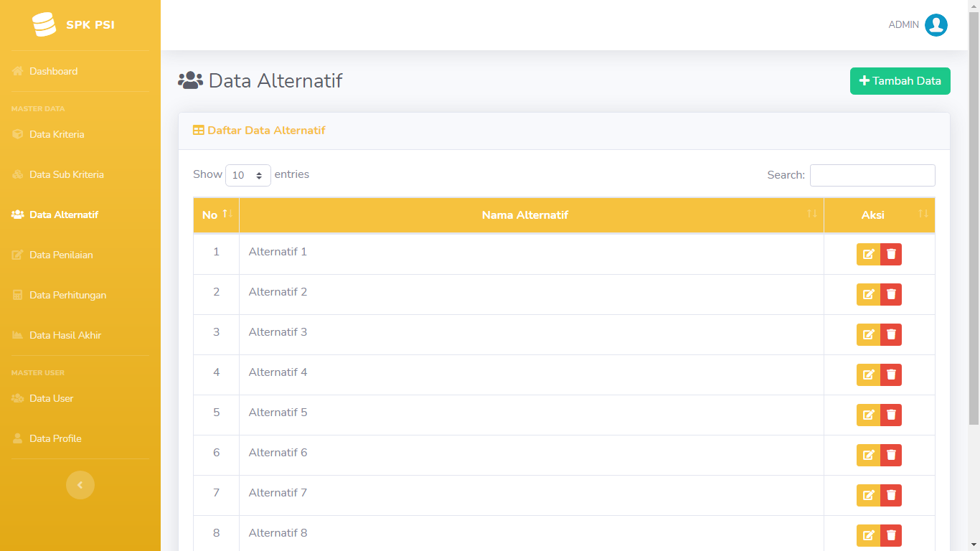Sort by the Nama Alternatif column header

tap(532, 215)
